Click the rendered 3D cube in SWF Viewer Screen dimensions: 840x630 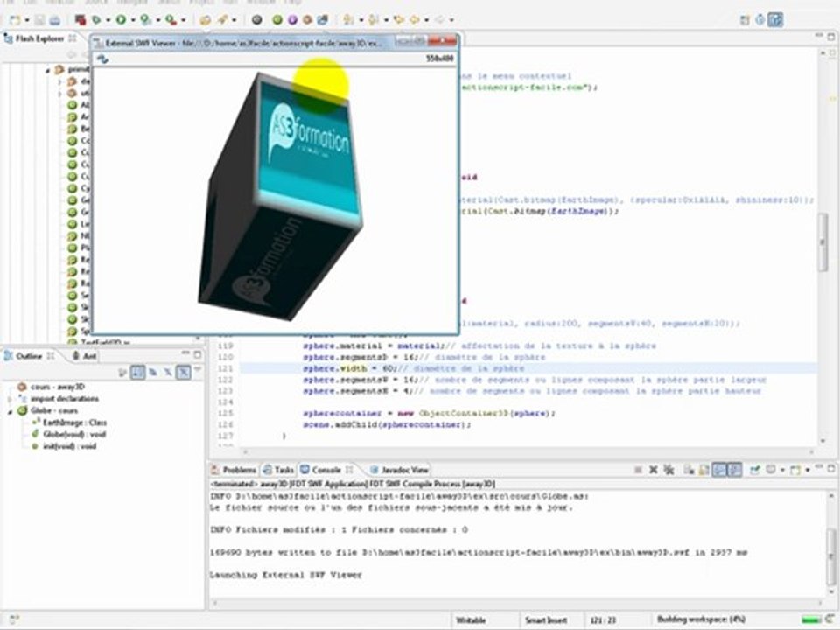pyautogui.click(x=281, y=195)
